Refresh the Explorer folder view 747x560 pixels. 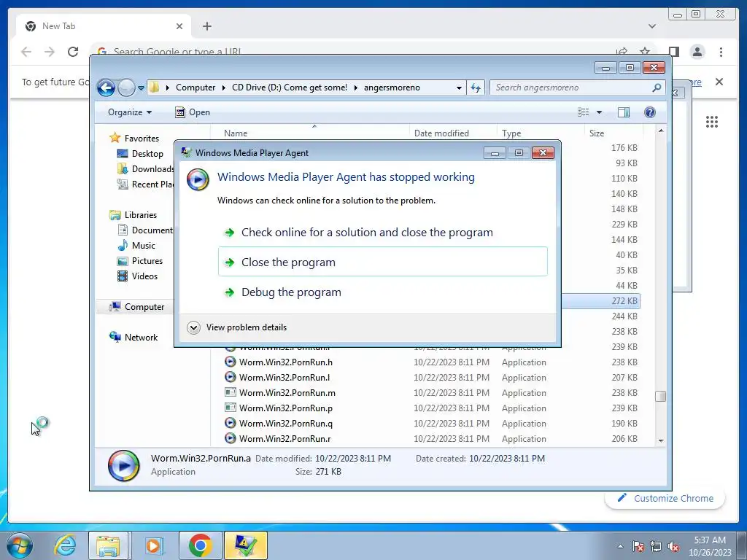click(x=476, y=87)
